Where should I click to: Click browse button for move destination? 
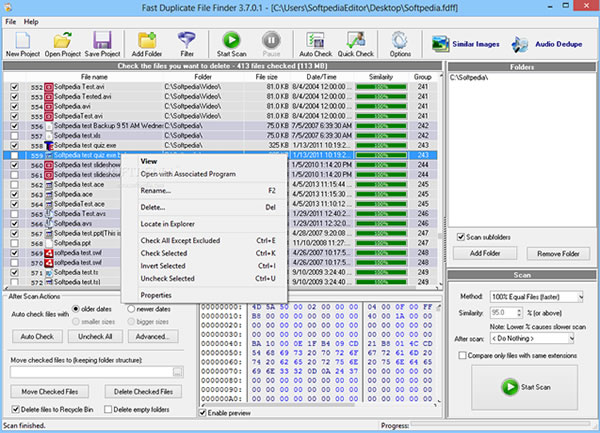coord(178,372)
